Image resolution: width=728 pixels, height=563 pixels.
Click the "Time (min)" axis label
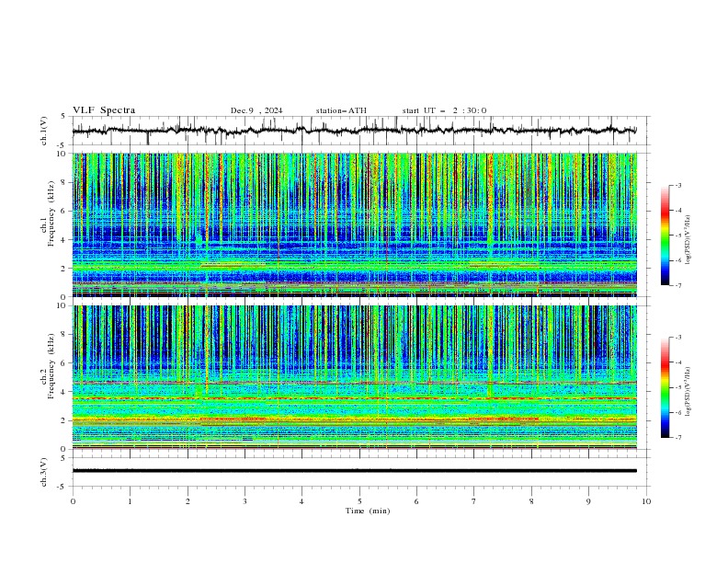(x=368, y=511)
